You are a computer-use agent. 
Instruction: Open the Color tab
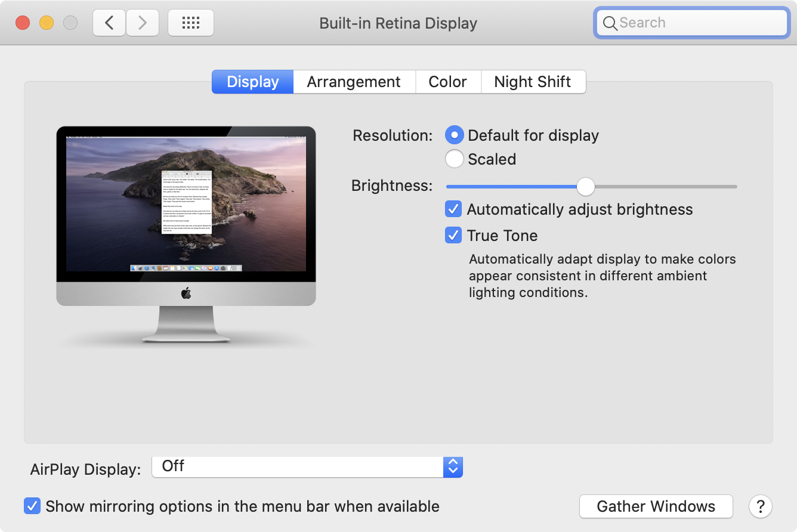447,82
